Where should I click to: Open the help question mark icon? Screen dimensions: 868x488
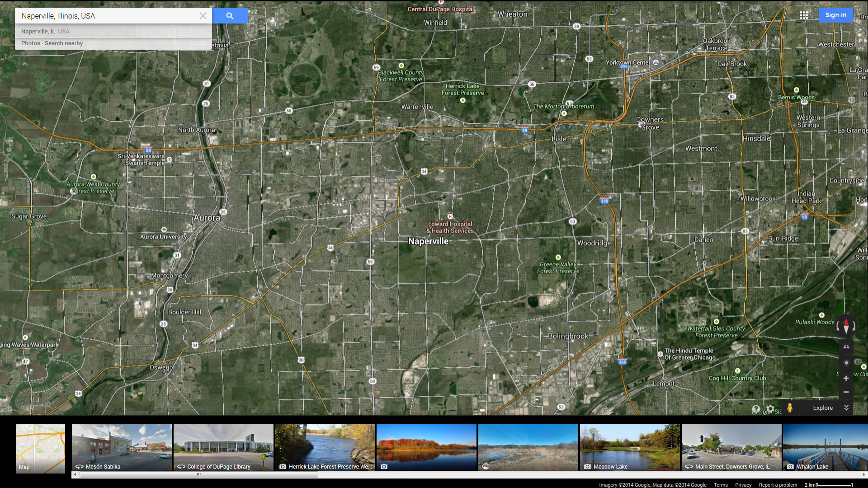756,409
